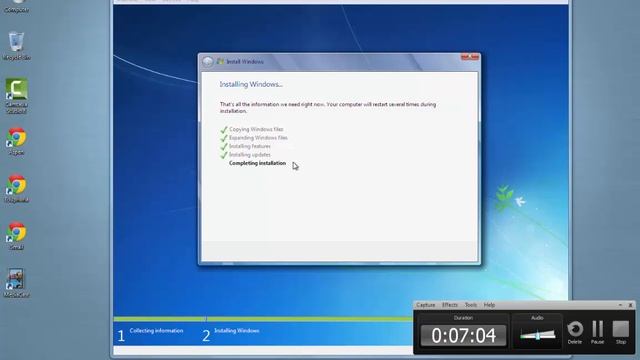Open the Tools menu in the recorder
Screen dimensions: 640x360
pos(471,305)
